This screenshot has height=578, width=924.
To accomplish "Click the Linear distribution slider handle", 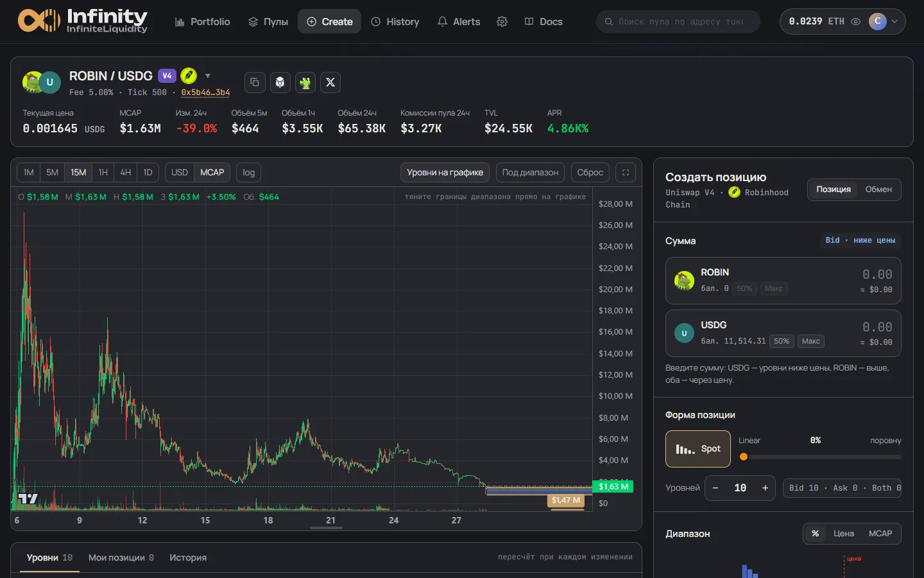I will 744,457.
